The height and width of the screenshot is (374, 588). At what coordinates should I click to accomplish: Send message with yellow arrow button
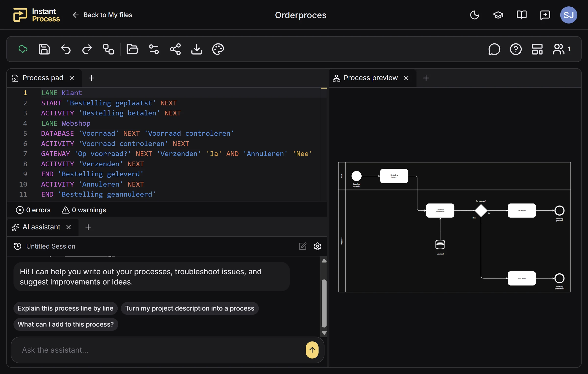coord(312,350)
